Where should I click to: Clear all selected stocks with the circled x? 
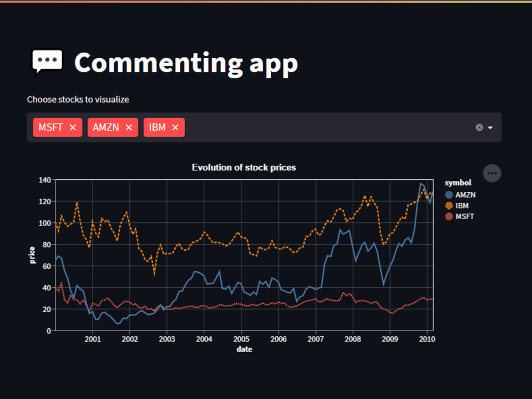pyautogui.click(x=479, y=128)
